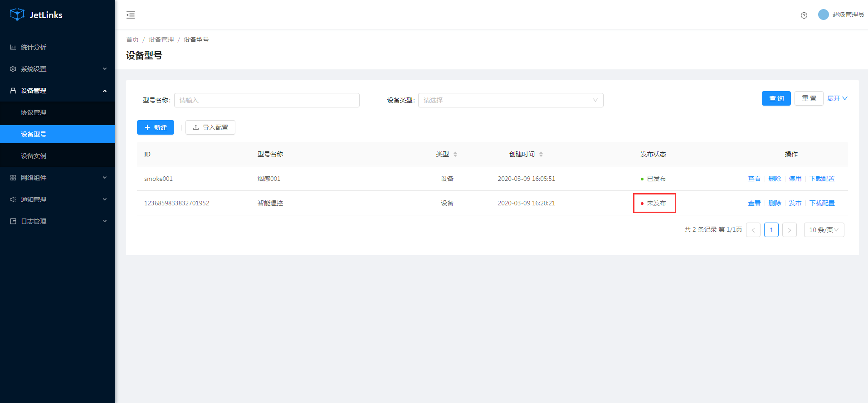Open the 10 条/页 page size dropdown
Viewport: 868px width, 403px height.
click(824, 230)
